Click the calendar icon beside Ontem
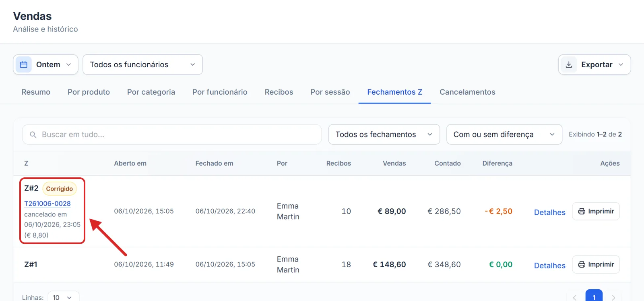The width and height of the screenshot is (644, 301). pos(24,64)
